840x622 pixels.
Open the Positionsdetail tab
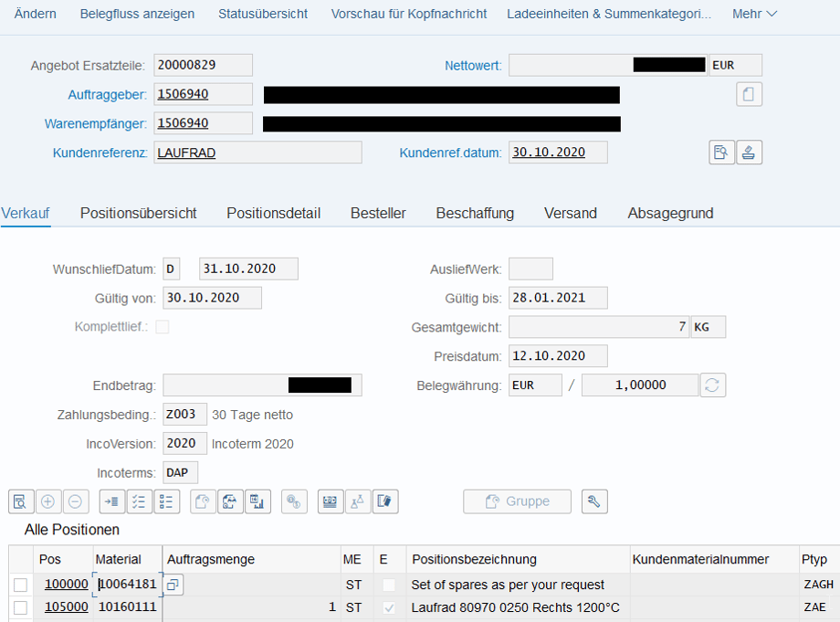(x=273, y=213)
